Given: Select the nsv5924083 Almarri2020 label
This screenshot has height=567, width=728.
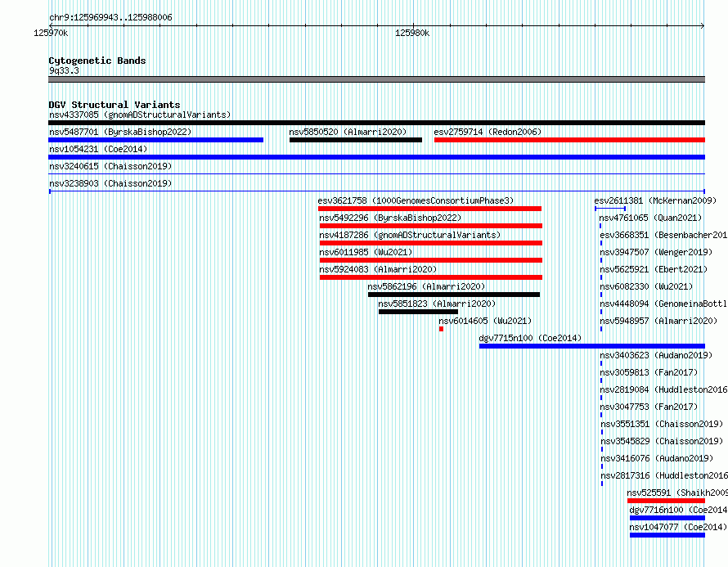Looking at the screenshot, I should 378,269.
